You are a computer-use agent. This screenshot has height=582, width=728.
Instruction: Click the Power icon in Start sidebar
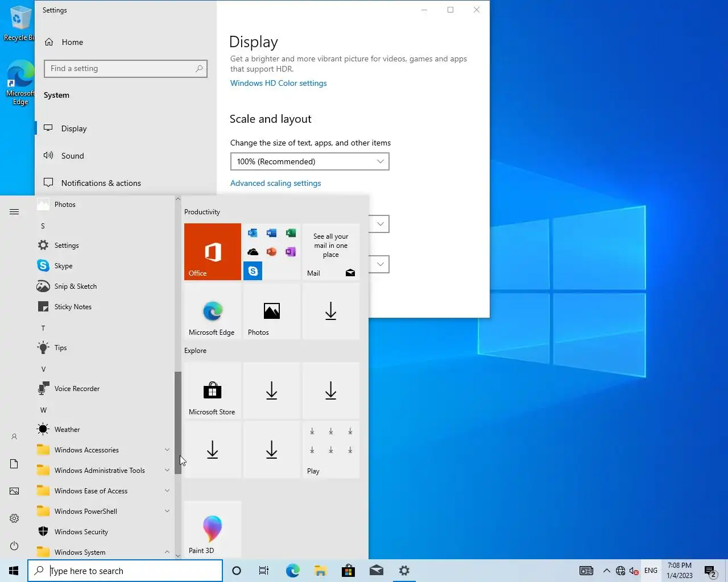tap(14, 546)
